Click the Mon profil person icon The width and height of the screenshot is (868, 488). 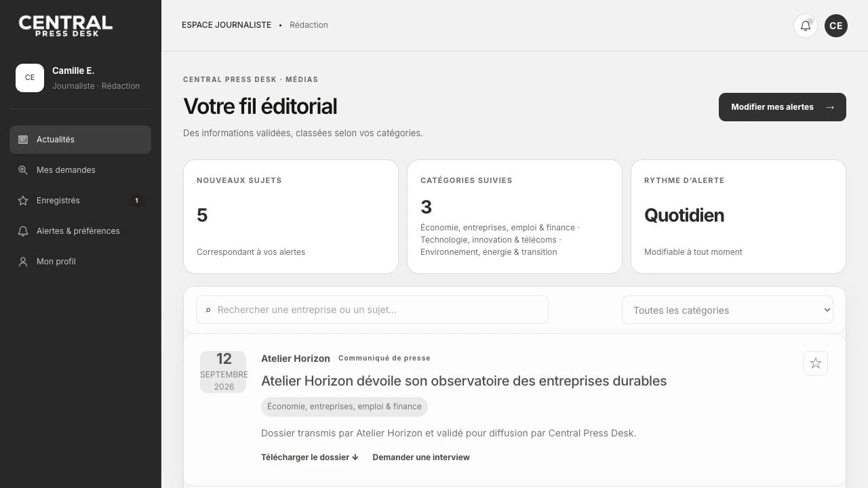23,262
